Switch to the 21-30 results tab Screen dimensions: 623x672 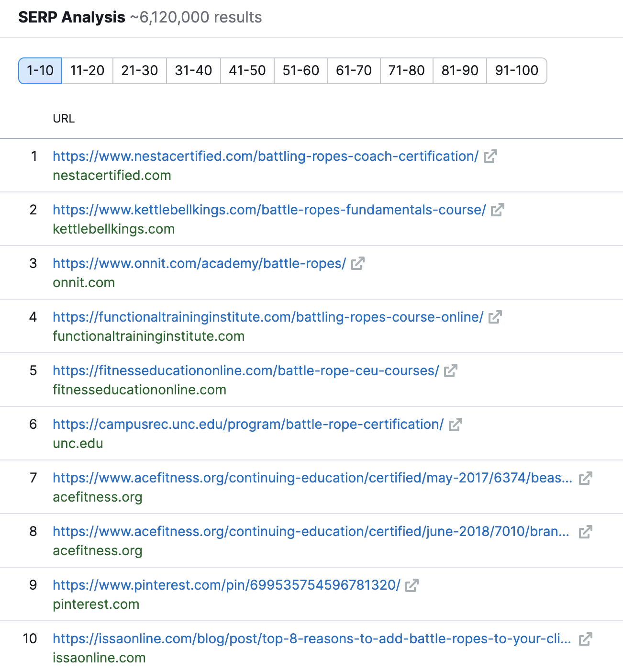point(140,71)
